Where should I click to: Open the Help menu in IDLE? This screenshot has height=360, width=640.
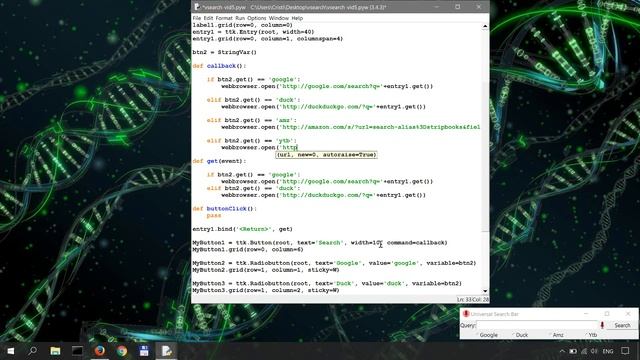(x=297, y=18)
